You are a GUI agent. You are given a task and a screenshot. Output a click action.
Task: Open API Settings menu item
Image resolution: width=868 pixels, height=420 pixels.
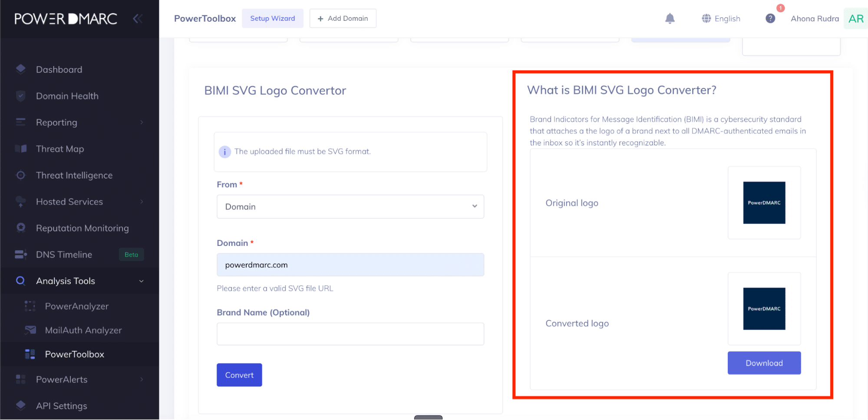62,406
